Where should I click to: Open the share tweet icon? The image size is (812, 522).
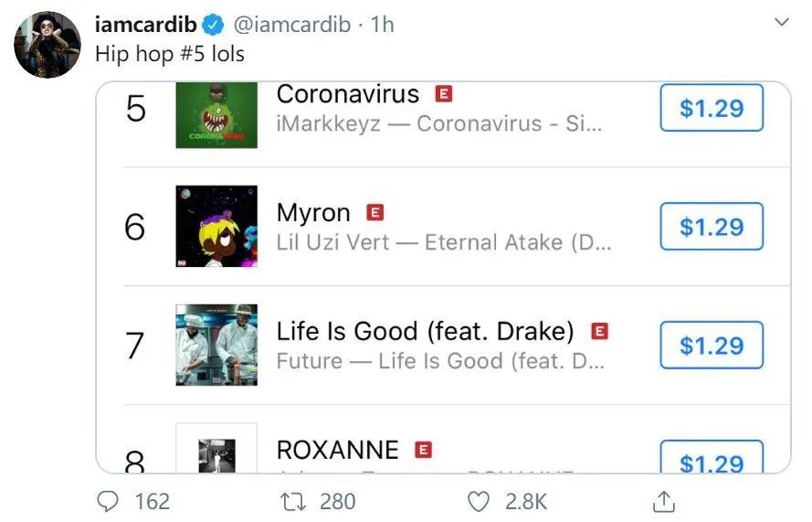(664, 501)
